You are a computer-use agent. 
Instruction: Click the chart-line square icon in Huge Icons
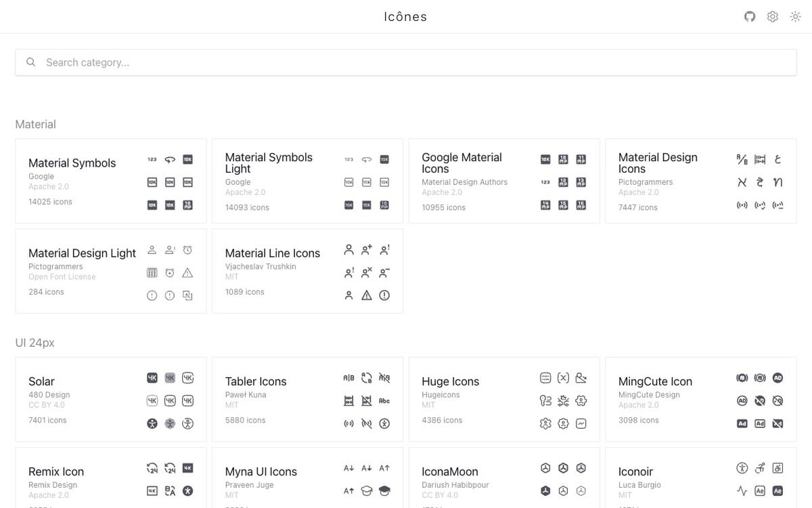[581, 423]
